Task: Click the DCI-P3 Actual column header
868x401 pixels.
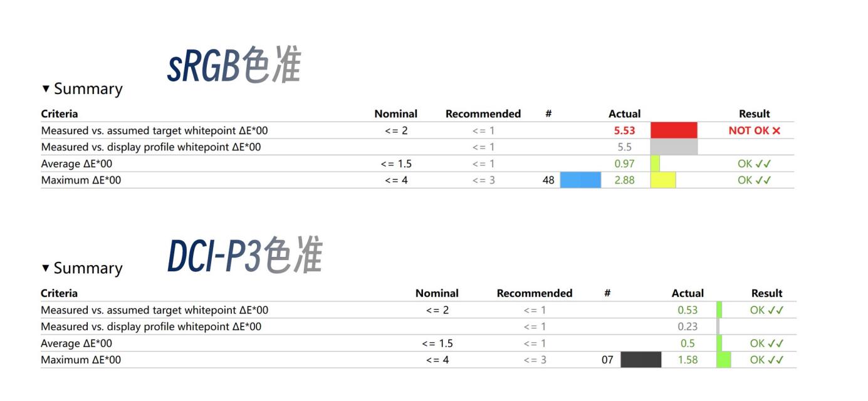Action: click(688, 293)
